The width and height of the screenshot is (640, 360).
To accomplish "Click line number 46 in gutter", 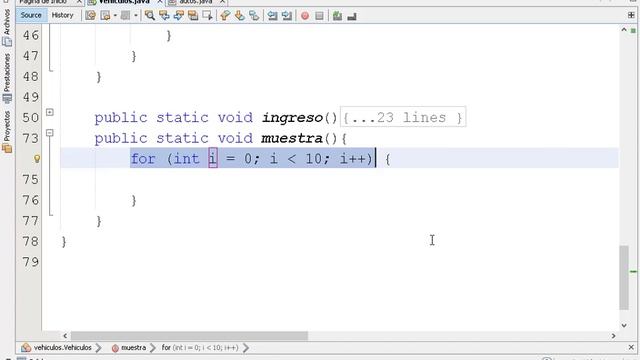I will [31, 36].
